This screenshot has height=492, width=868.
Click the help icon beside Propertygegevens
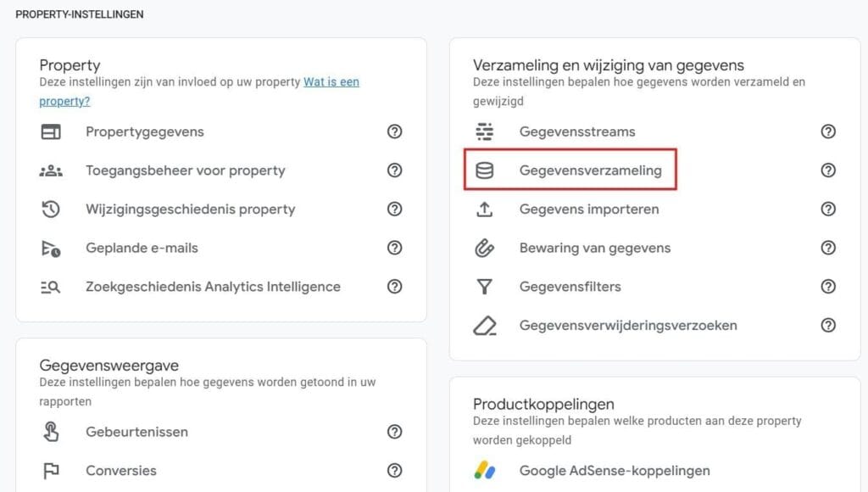pos(394,131)
